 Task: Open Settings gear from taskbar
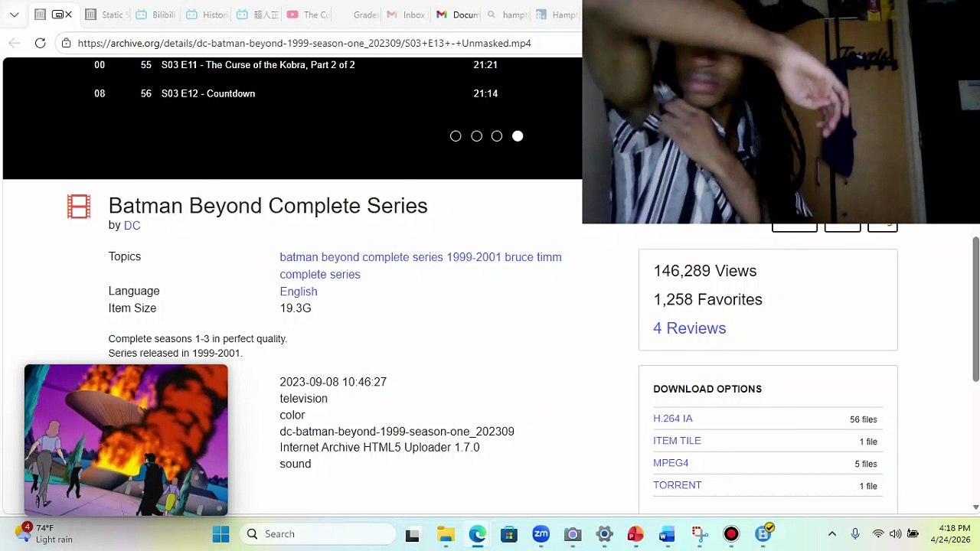click(604, 534)
